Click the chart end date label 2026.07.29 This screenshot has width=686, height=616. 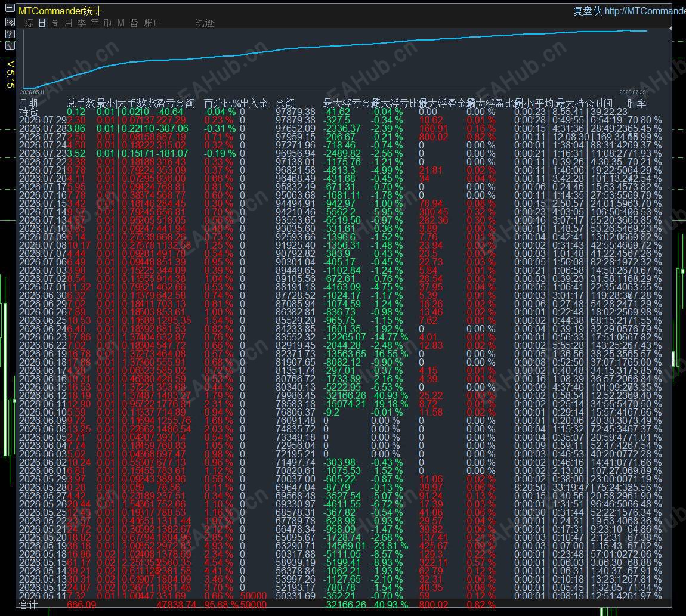coord(632,92)
